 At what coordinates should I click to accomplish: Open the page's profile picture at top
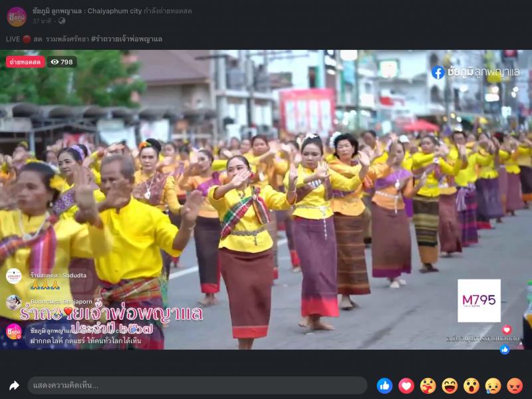point(17,16)
